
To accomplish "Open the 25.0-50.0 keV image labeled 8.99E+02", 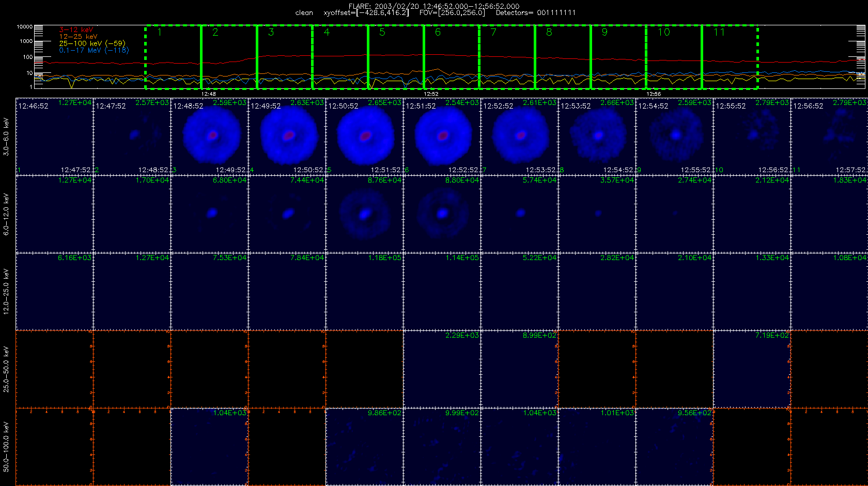I will click(520, 369).
